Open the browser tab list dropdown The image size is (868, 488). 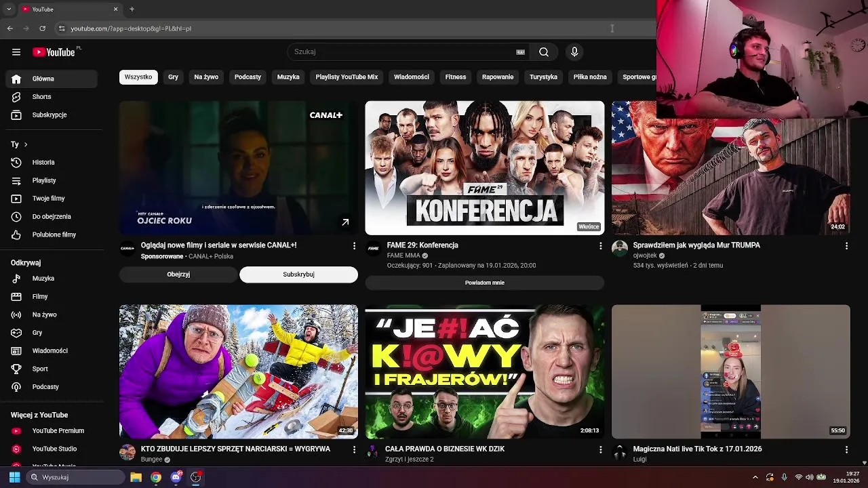(9, 9)
